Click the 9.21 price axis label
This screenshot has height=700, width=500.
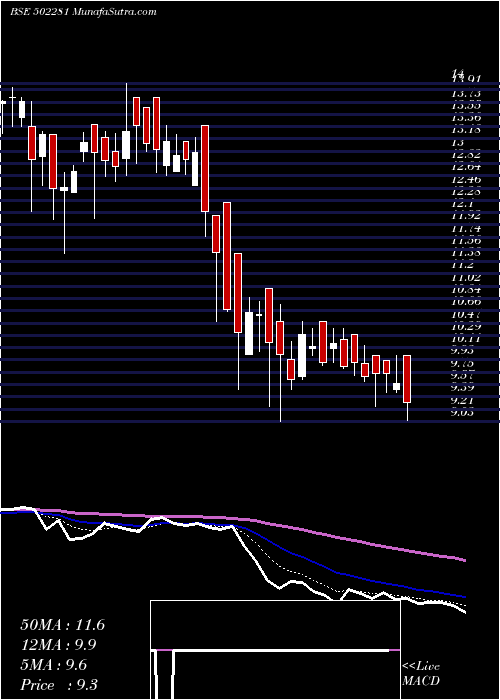[x=462, y=400]
